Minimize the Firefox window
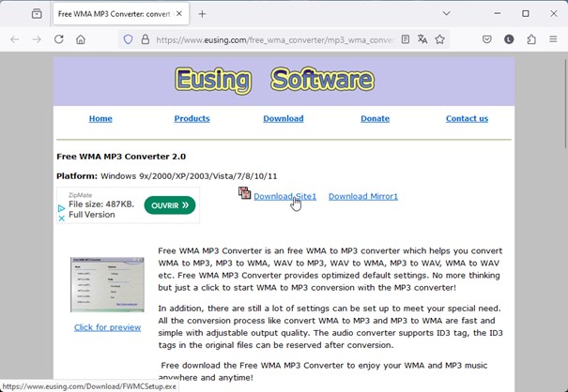The height and width of the screenshot is (392, 568). (x=498, y=13)
